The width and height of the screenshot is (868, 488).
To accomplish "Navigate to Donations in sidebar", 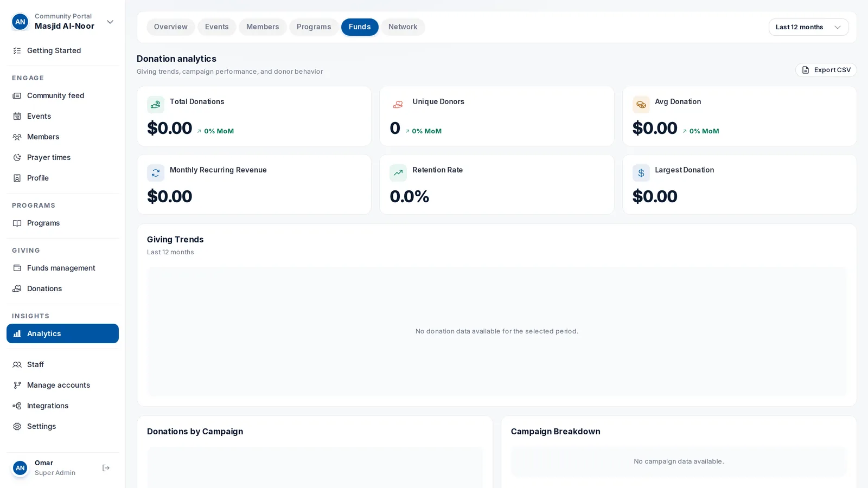I will click(x=62, y=288).
